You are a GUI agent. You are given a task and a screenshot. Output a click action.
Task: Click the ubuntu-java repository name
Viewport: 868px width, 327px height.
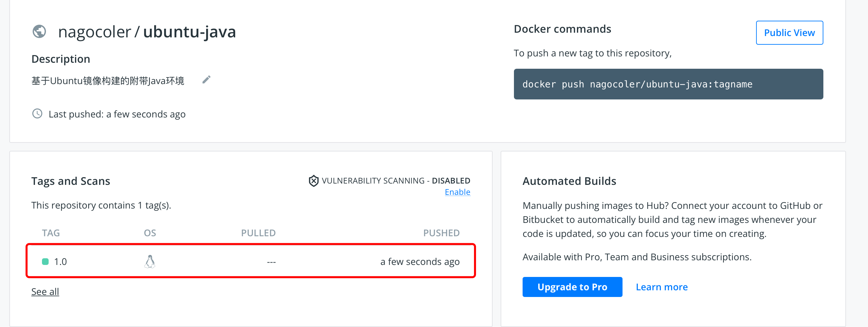(190, 32)
